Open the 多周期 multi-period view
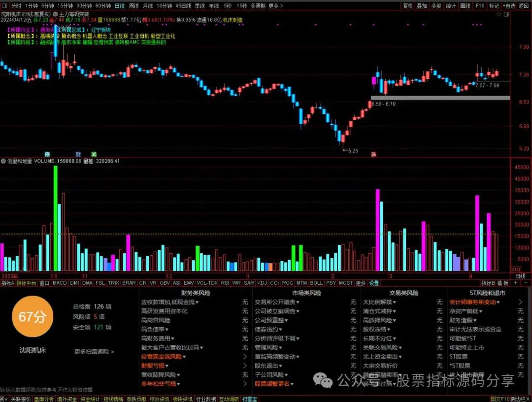This screenshot has height=402, width=532. pos(258,6)
